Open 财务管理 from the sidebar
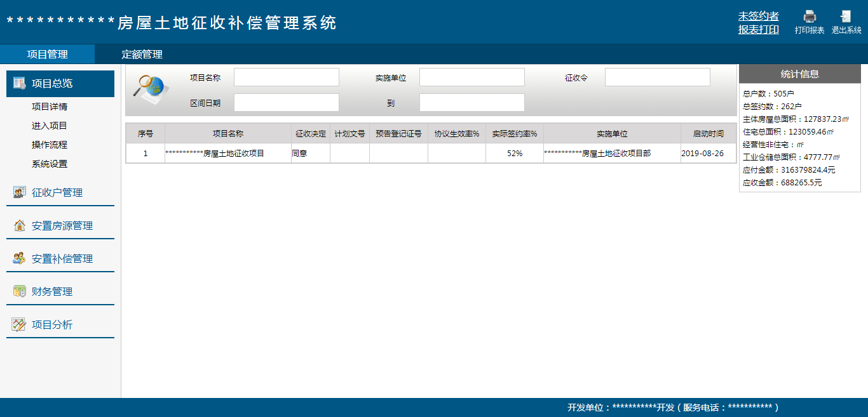The width and height of the screenshot is (868, 417). click(51, 291)
